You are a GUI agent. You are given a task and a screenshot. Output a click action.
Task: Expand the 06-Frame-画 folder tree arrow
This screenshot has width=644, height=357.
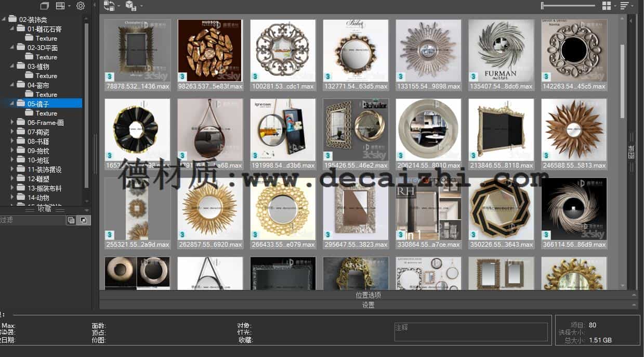coord(12,122)
